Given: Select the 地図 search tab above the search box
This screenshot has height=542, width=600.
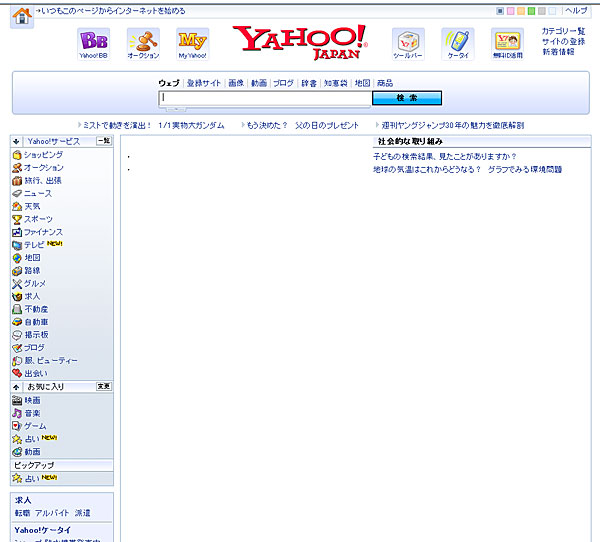Looking at the screenshot, I should 362,83.
